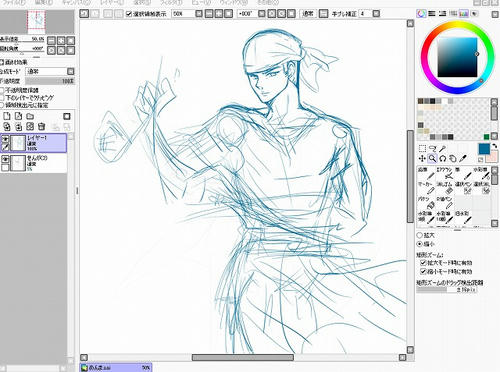The width and height of the screenshot is (500, 372).
Task: Select the lasso selection tool
Action: 432,148
